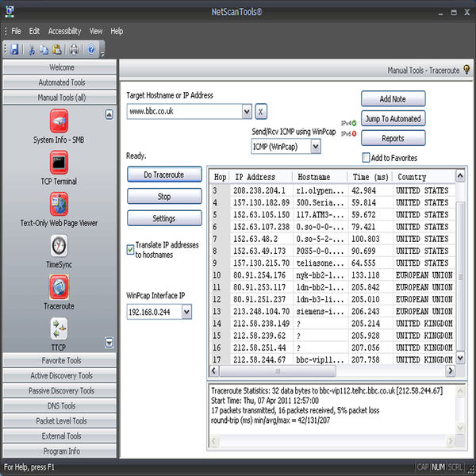Click the Reports button

pyautogui.click(x=393, y=138)
